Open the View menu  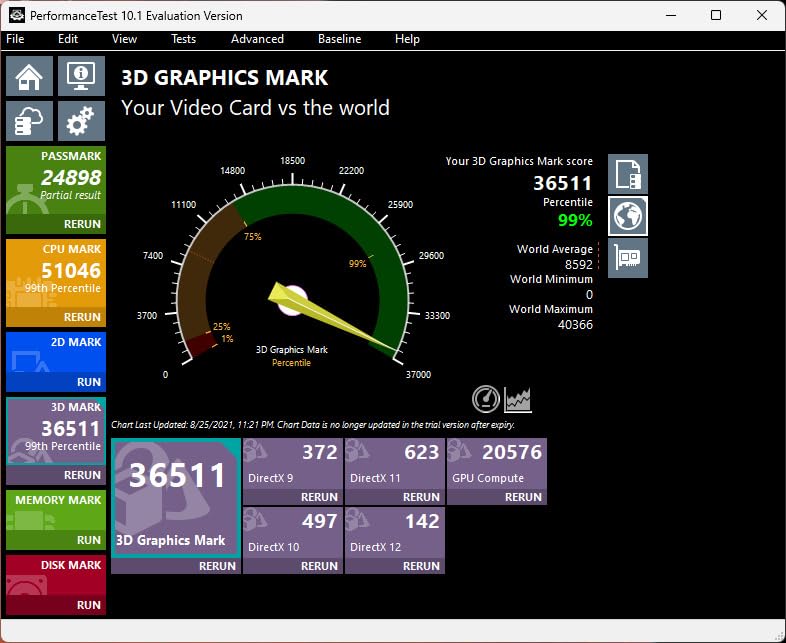(124, 39)
